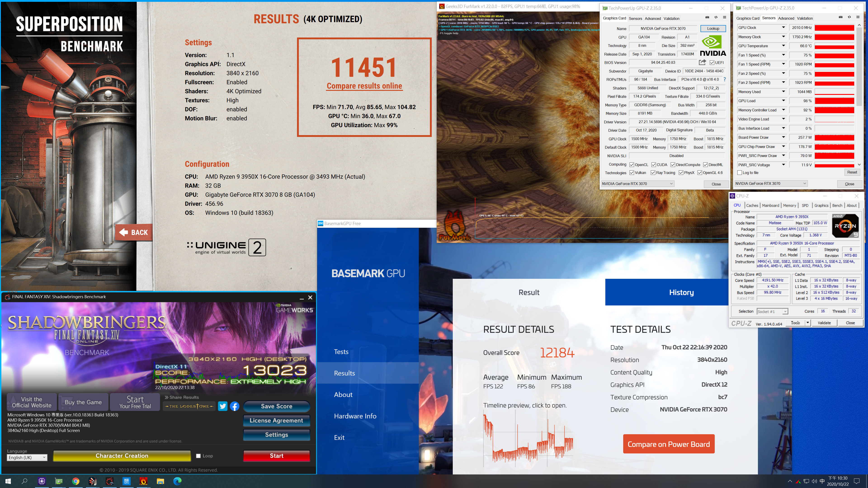Click the Validate button in CPU-Z
This screenshot has width=868, height=488.
[x=824, y=323]
